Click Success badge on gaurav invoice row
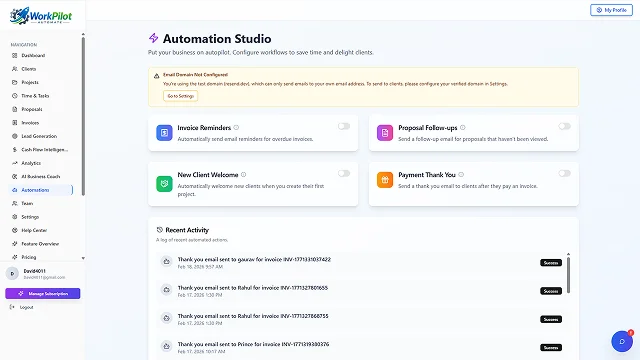Viewport: 640px width, 360px height. (x=551, y=263)
